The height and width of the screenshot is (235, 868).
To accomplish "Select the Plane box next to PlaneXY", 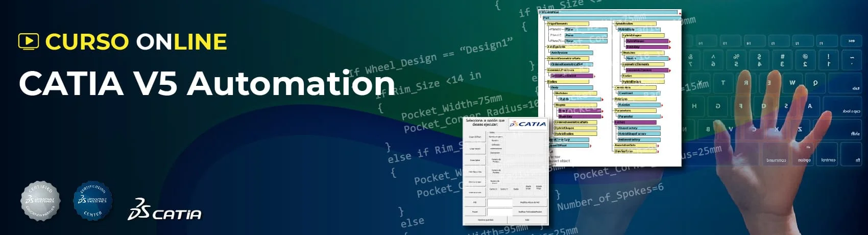I will click(x=586, y=30).
